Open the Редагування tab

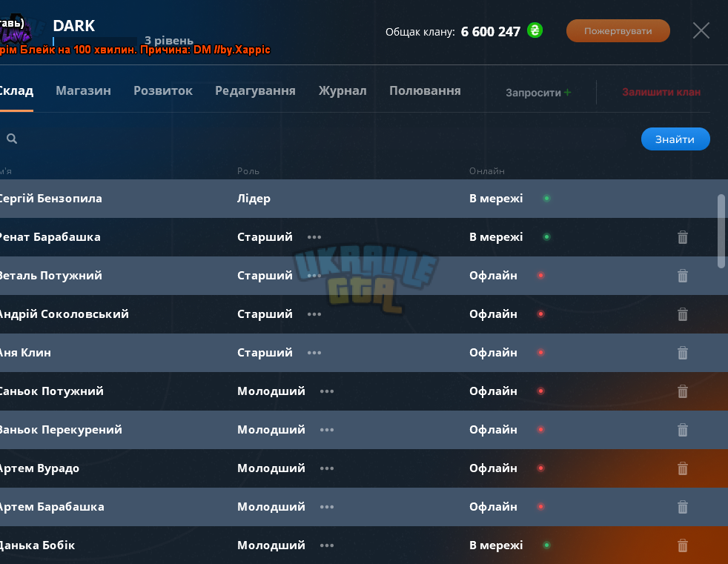pos(255,90)
